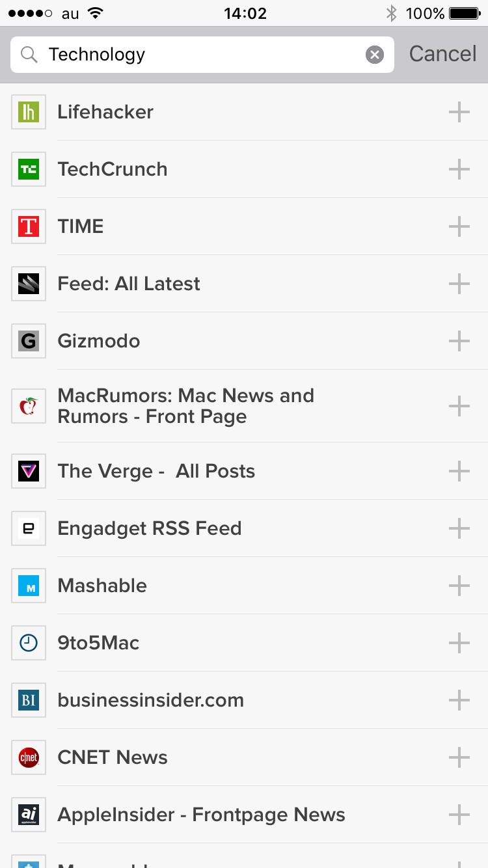This screenshot has width=488, height=868.
Task: Tap the Gizmodo G logo icon
Action: (x=29, y=341)
